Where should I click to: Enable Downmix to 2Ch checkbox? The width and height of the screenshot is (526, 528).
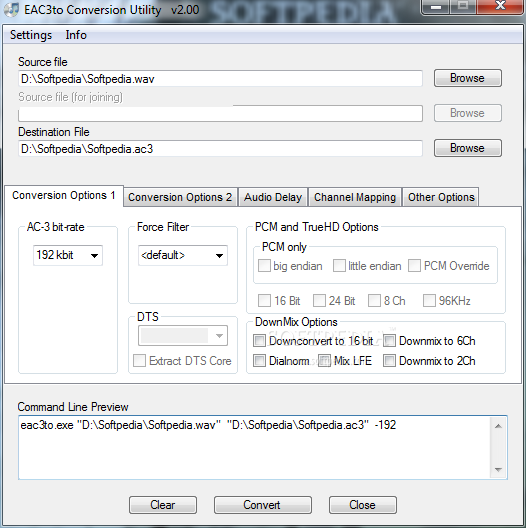tap(389, 361)
